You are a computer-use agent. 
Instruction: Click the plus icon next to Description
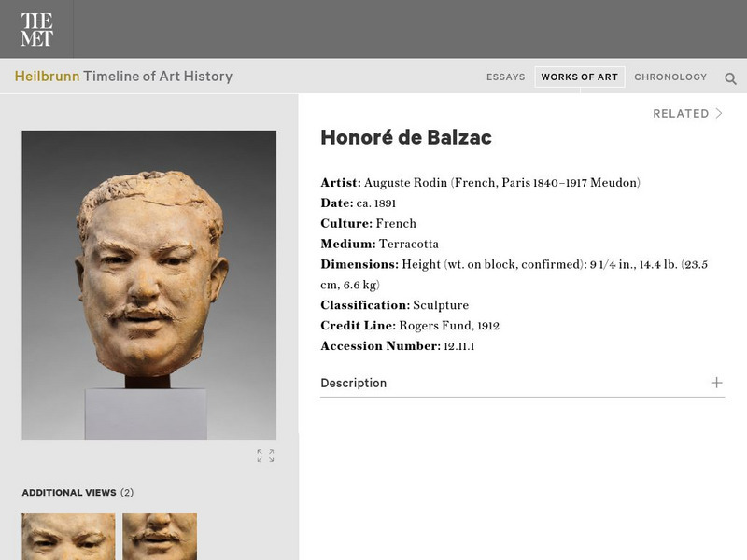point(716,383)
